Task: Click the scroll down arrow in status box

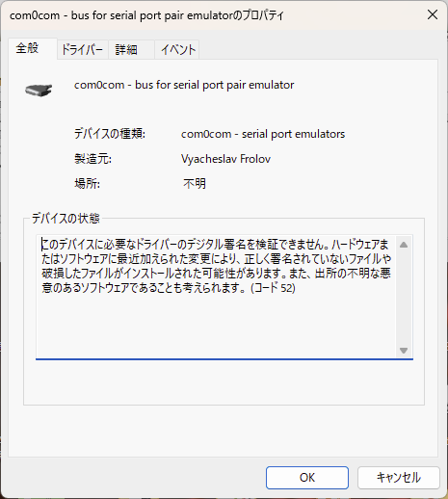Action: click(404, 350)
